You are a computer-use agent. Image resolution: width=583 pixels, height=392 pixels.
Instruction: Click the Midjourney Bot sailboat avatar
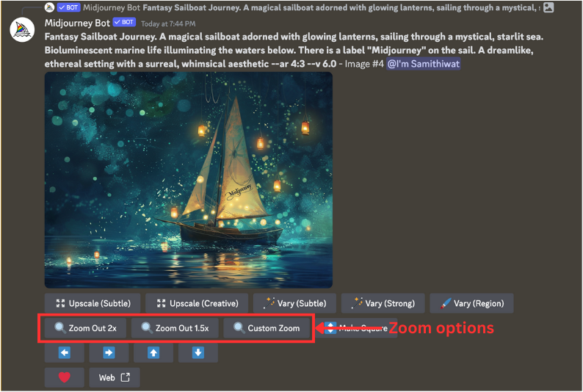(22, 29)
